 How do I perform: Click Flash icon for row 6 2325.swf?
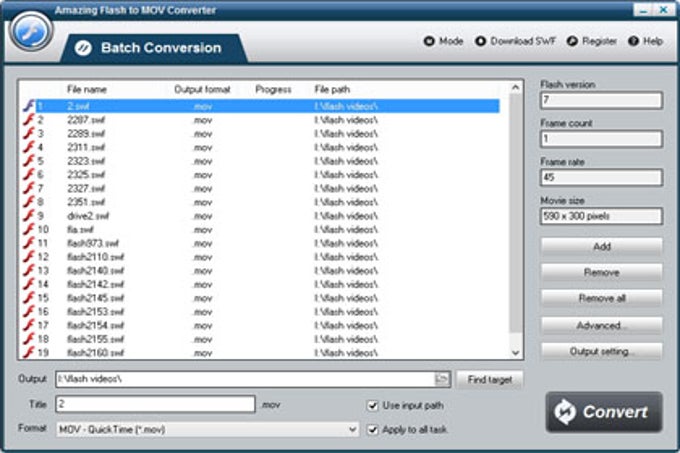click(x=29, y=174)
